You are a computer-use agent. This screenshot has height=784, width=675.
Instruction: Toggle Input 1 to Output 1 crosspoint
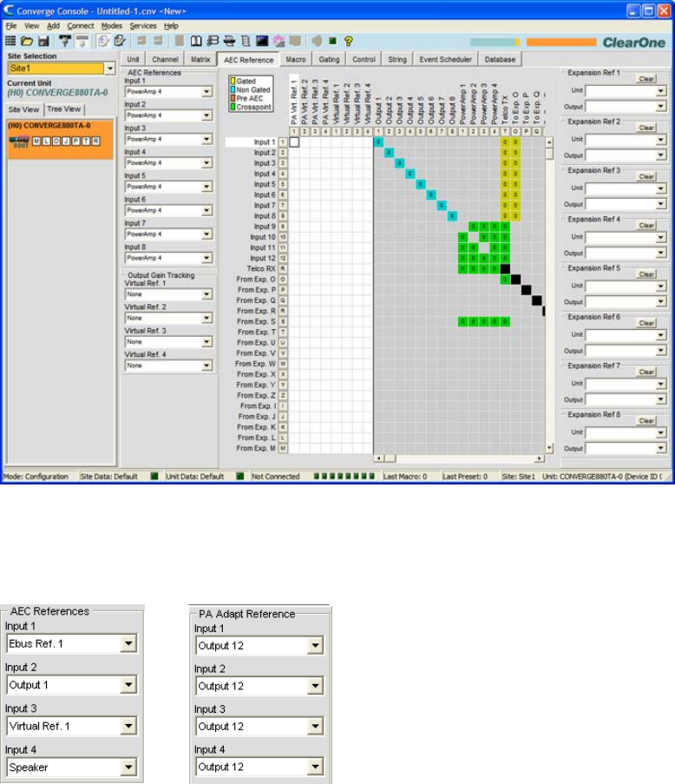click(x=378, y=142)
